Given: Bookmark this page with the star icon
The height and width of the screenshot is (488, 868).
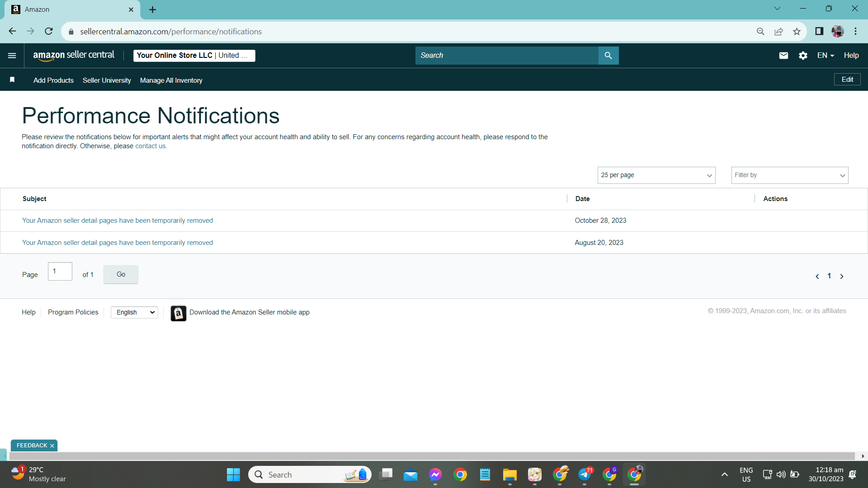Looking at the screenshot, I should 797,31.
